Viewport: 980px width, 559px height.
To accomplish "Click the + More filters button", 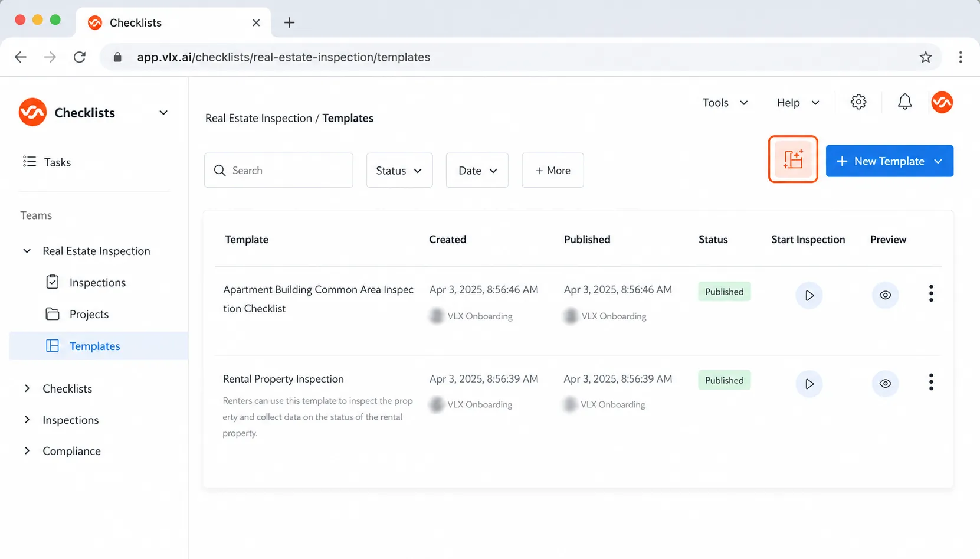I will click(x=553, y=171).
